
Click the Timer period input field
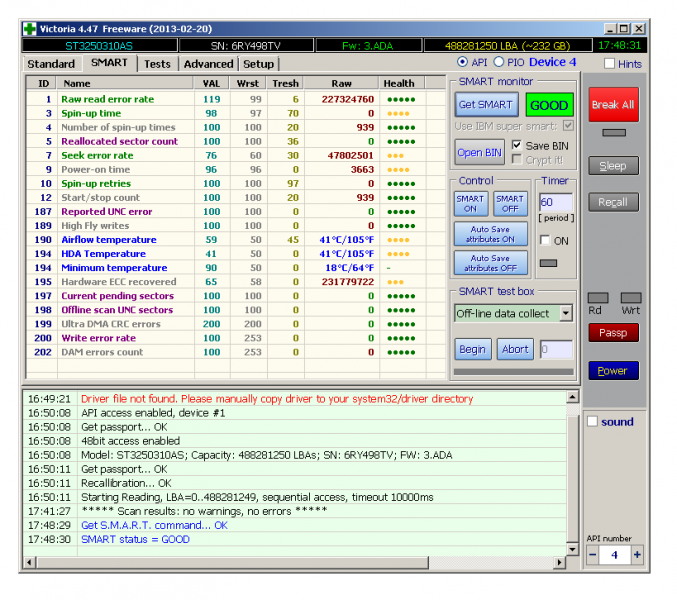tap(554, 202)
